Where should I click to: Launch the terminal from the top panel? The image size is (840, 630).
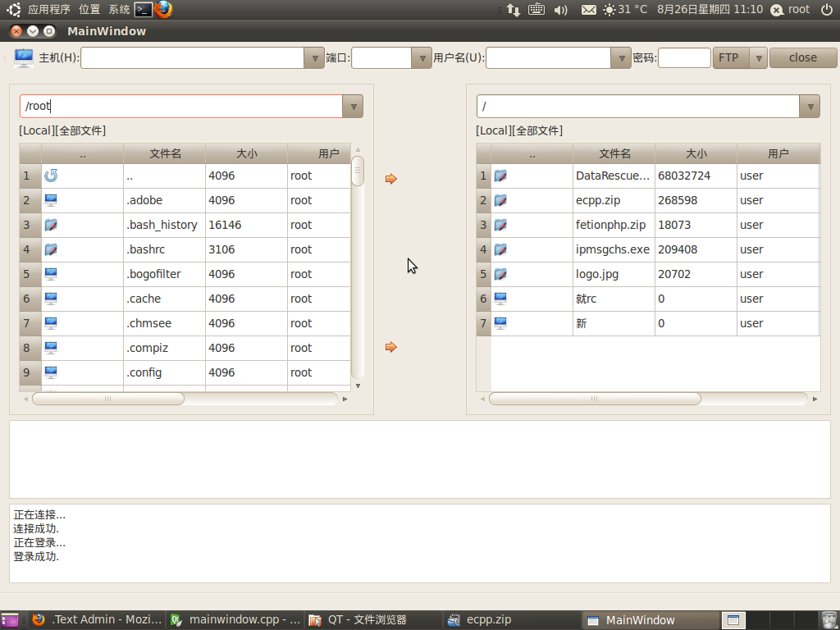143,10
